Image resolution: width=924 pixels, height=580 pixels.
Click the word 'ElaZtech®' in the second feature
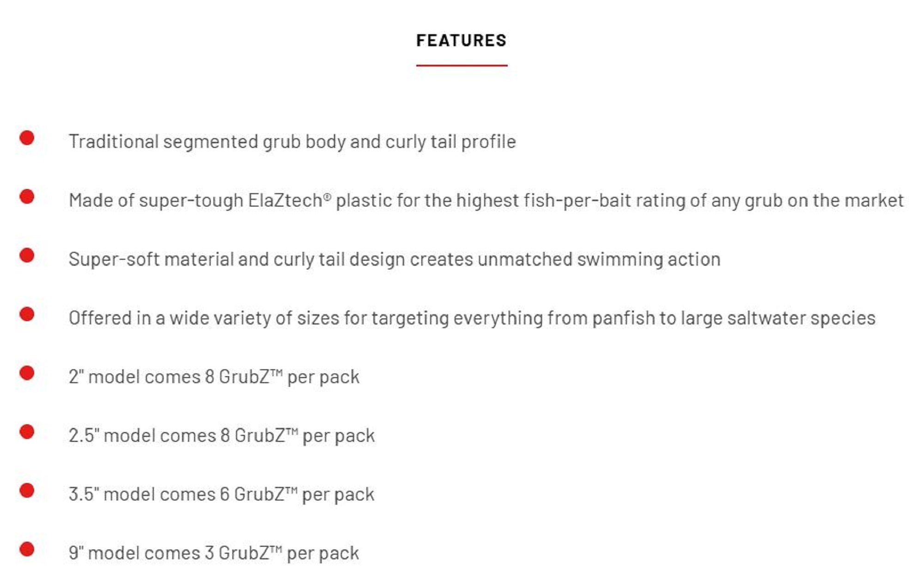289,201
